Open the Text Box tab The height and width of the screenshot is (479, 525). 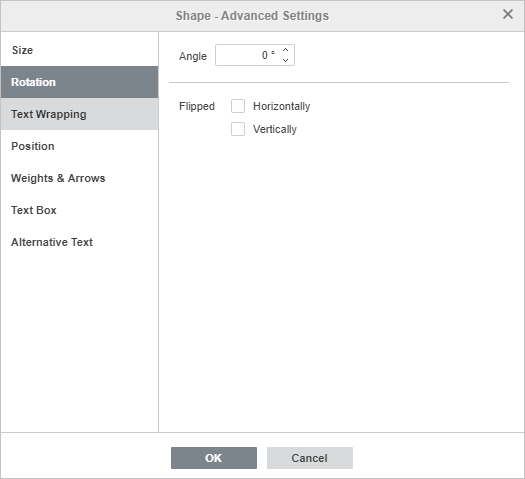(79, 210)
